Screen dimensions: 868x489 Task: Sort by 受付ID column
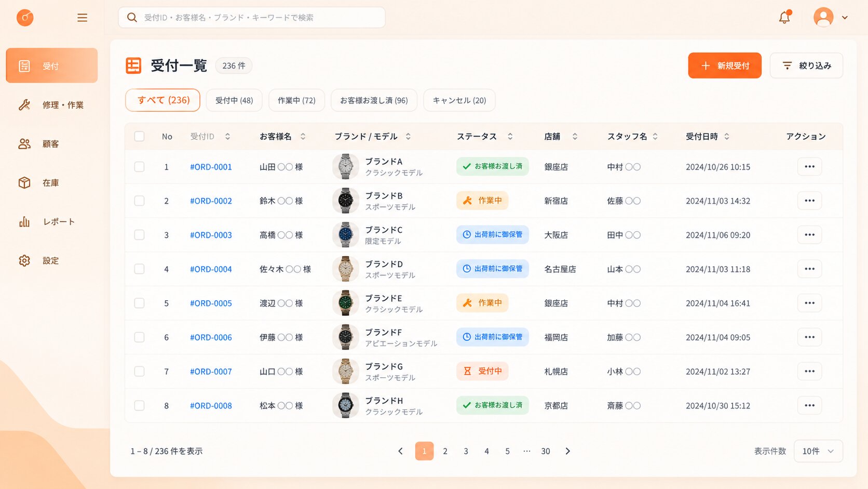coord(227,136)
